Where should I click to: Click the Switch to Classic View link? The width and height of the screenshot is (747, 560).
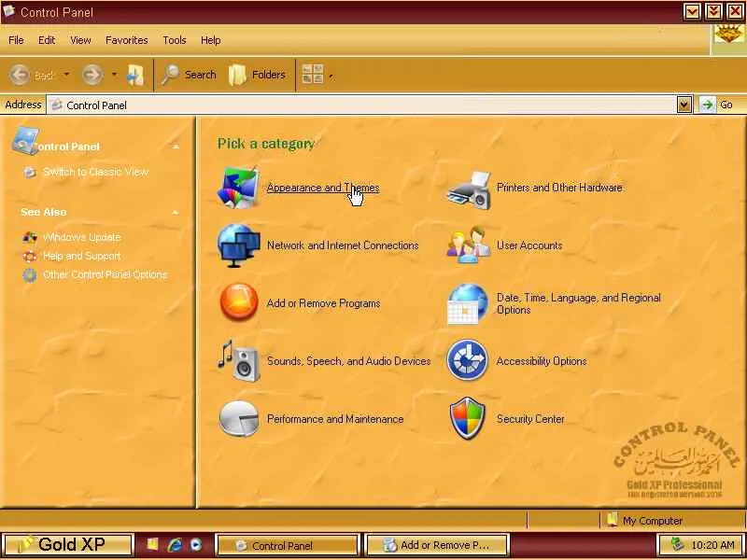[x=96, y=172]
